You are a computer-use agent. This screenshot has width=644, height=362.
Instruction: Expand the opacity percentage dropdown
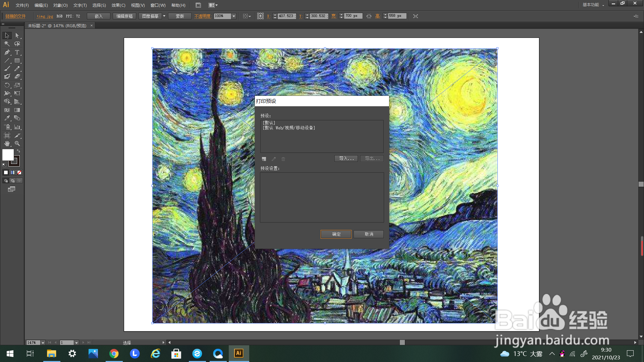tap(234, 16)
